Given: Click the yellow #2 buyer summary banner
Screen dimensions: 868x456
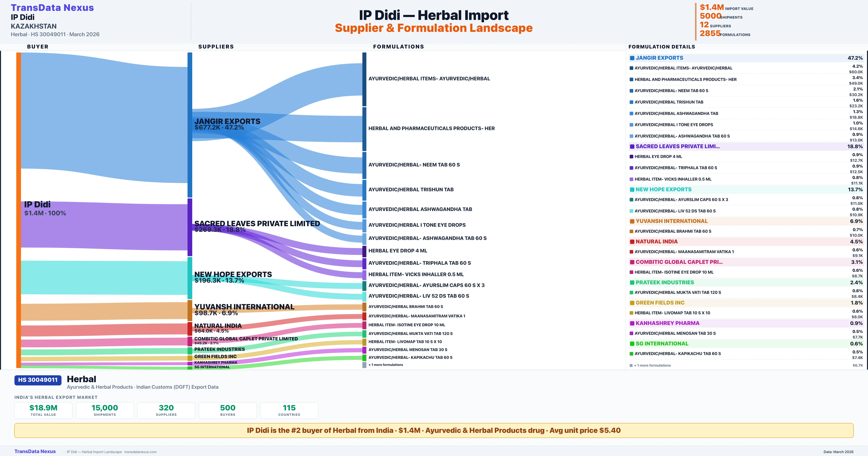Looking at the screenshot, I should coord(434,430).
